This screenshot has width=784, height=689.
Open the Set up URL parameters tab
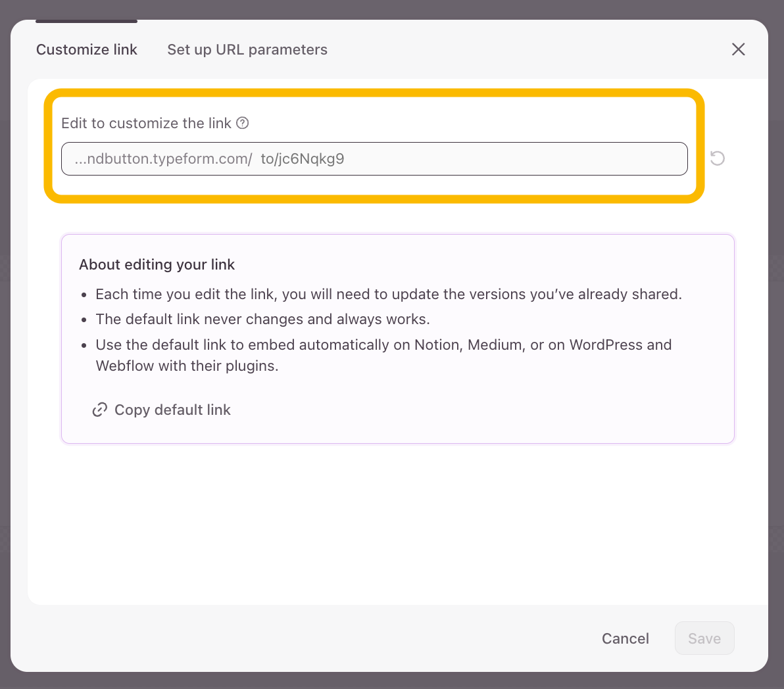click(x=247, y=50)
